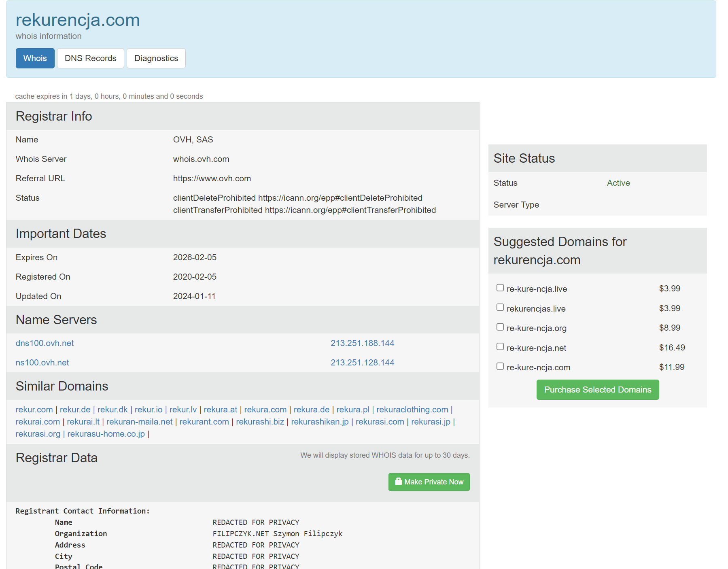
Task: Click the updated date 2024-01-11
Action: 194,296
